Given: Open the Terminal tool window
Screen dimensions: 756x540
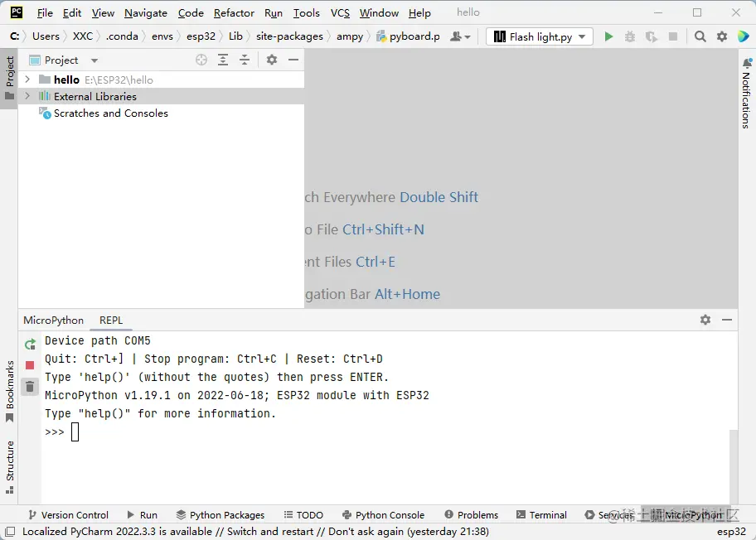Looking at the screenshot, I should 541,514.
